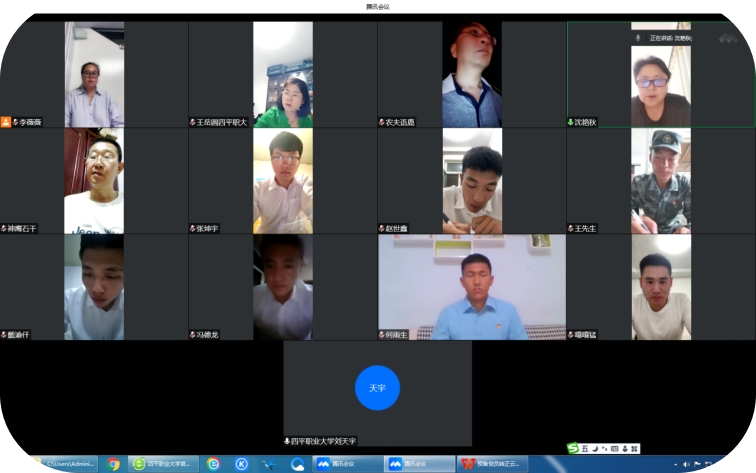This screenshot has height=473, width=756.
Task: Click muted mic icon beside 张坤宇
Action: 193,229
